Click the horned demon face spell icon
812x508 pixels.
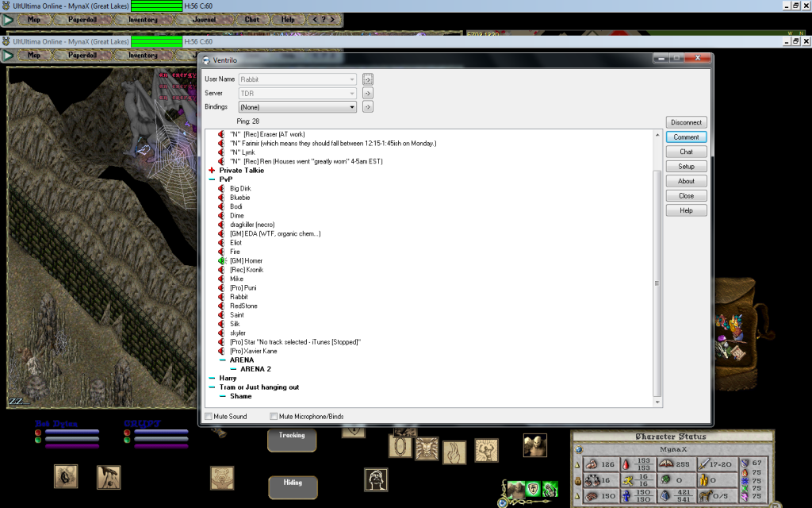point(427,449)
